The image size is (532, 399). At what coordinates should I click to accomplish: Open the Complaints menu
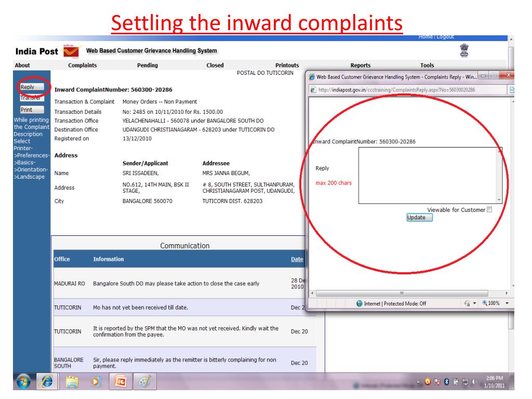click(83, 65)
